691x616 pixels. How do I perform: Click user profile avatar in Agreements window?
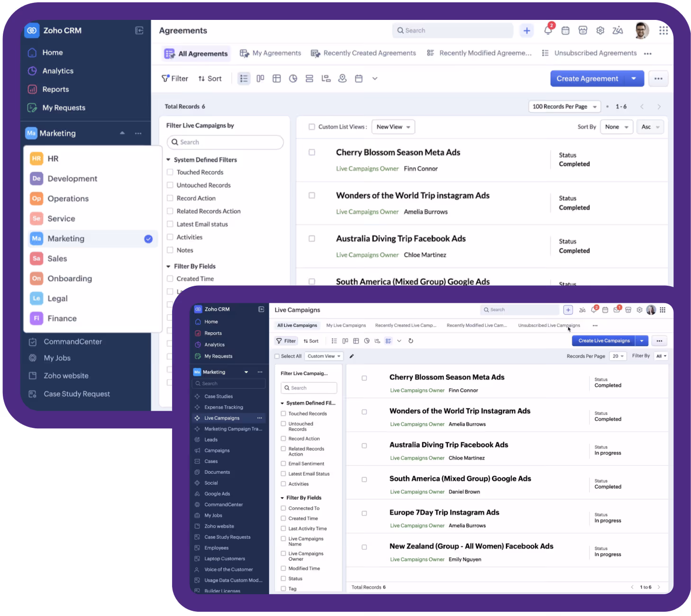642,30
